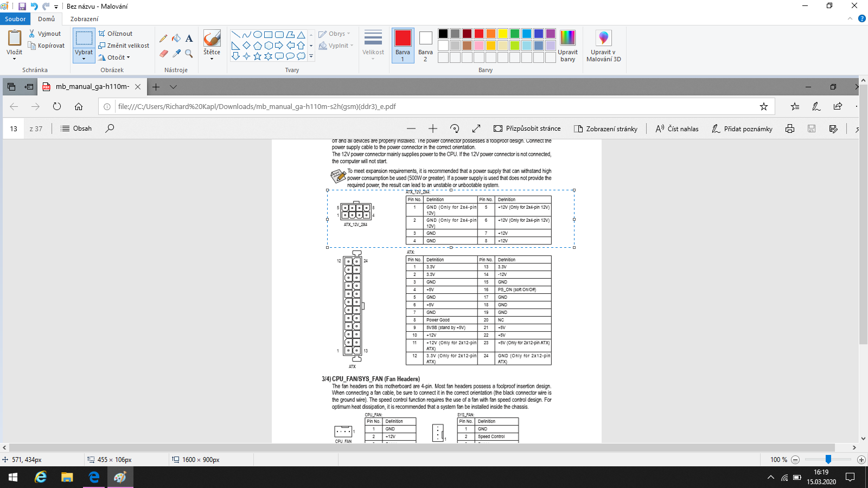Click the zoom level slider handle
Image resolution: width=868 pixels, height=488 pixels.
point(828,459)
